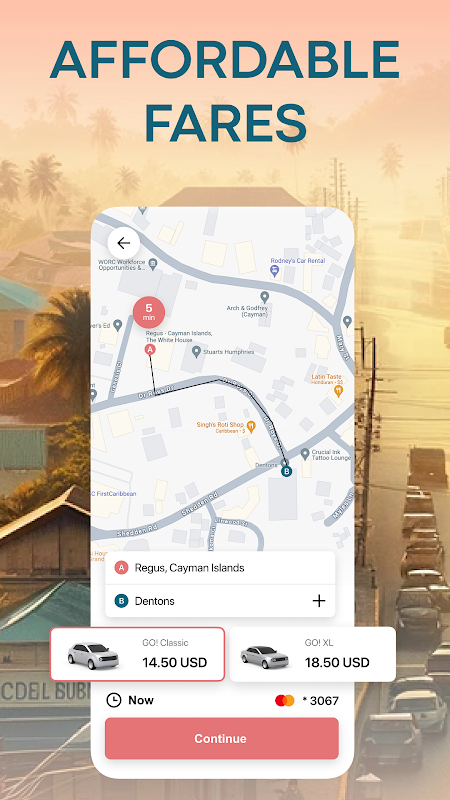Image resolution: width=450 pixels, height=800 pixels.
Task: Tap the Mastercard payment logo
Action: (285, 701)
